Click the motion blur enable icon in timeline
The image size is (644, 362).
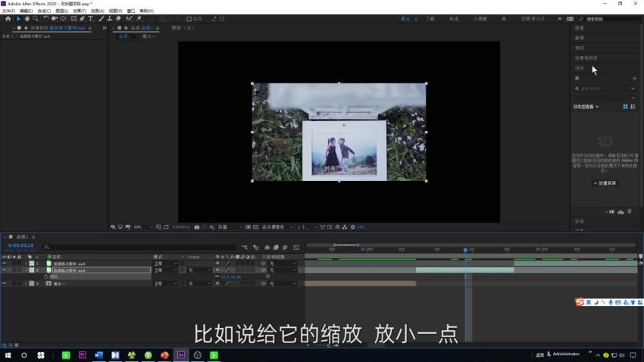pos(285,248)
